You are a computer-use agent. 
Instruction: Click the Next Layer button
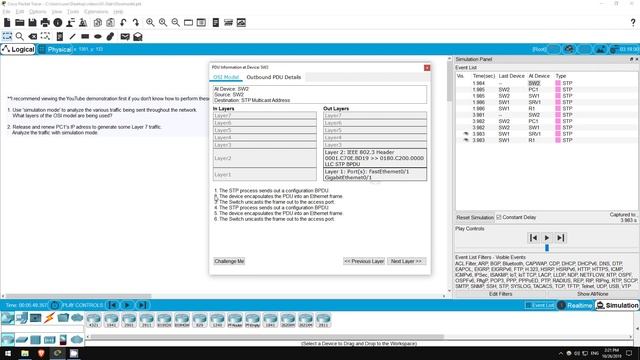(406, 261)
